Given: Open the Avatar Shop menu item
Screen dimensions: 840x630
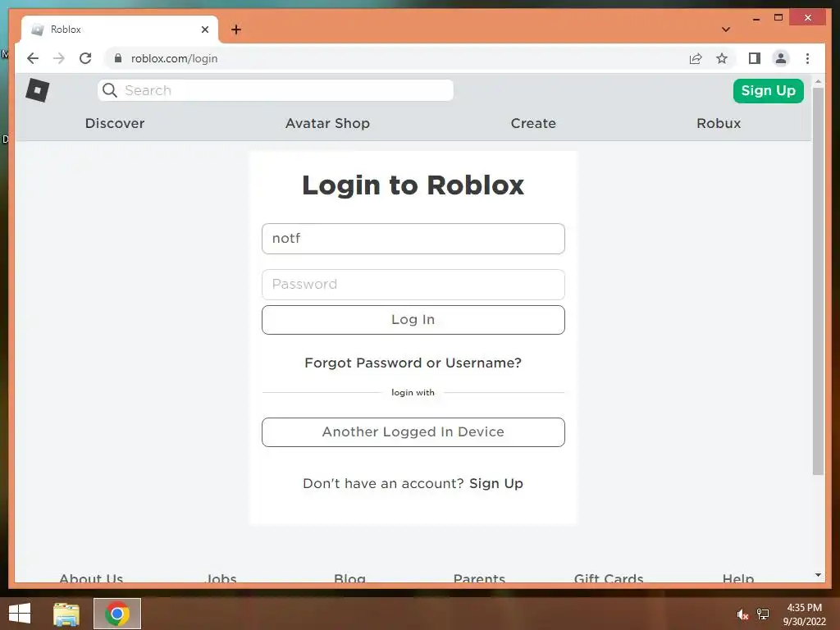Looking at the screenshot, I should [327, 123].
